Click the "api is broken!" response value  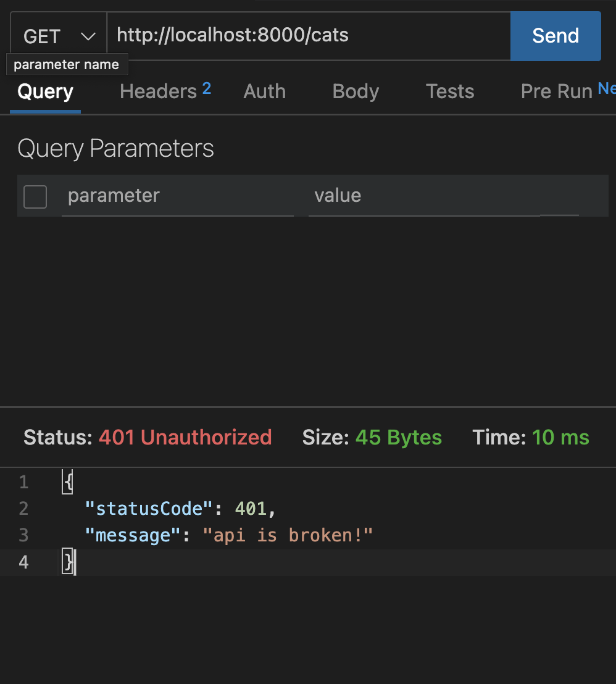coord(288,535)
